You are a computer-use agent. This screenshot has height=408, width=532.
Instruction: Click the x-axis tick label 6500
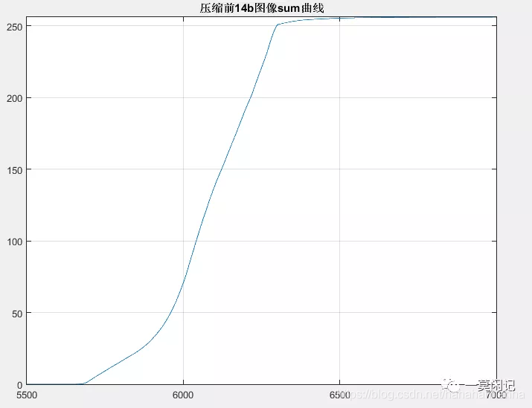[x=339, y=395]
